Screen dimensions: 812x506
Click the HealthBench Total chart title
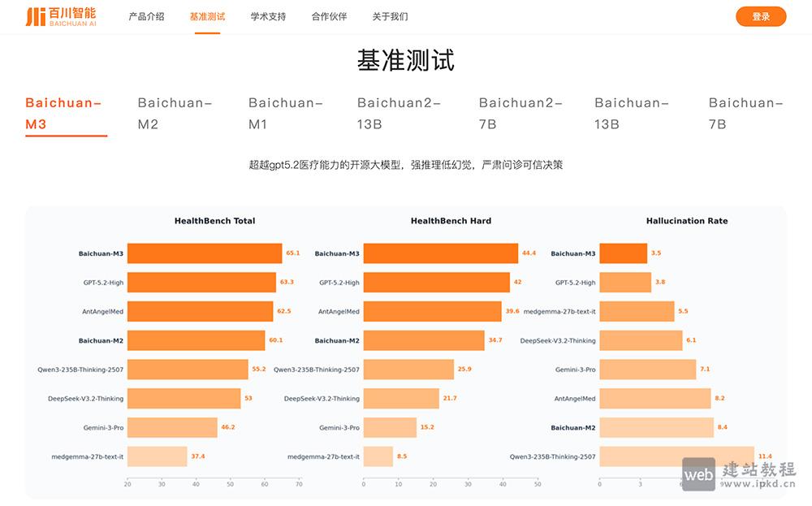(x=214, y=221)
